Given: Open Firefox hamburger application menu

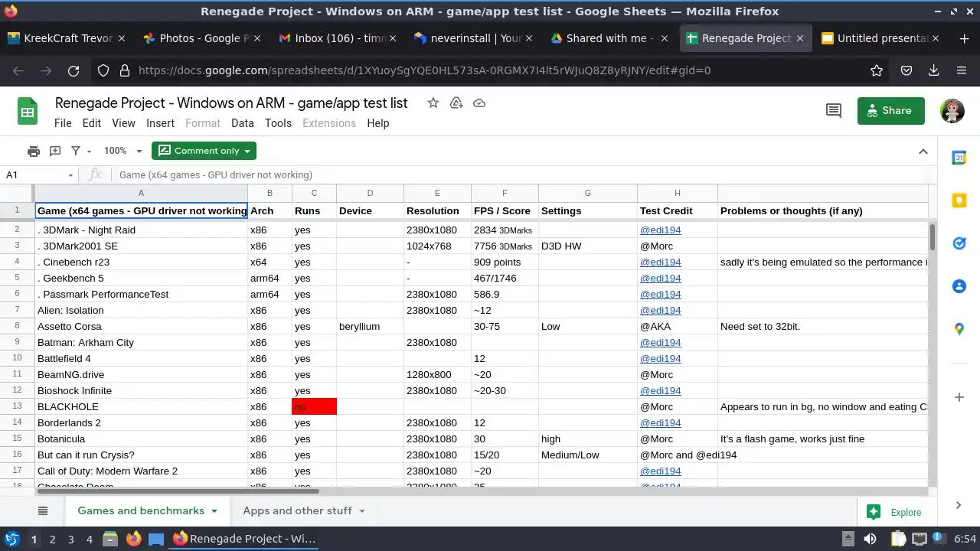Looking at the screenshot, I should coord(962,70).
